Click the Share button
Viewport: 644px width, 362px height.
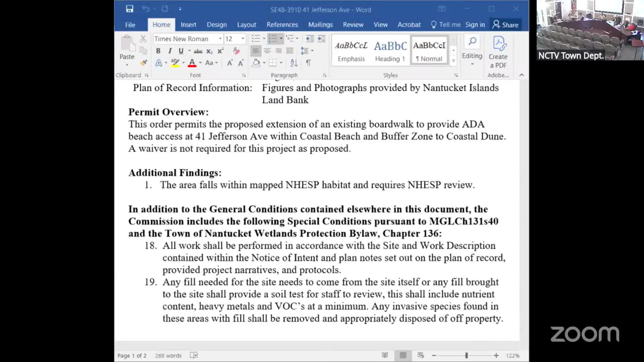[505, 25]
